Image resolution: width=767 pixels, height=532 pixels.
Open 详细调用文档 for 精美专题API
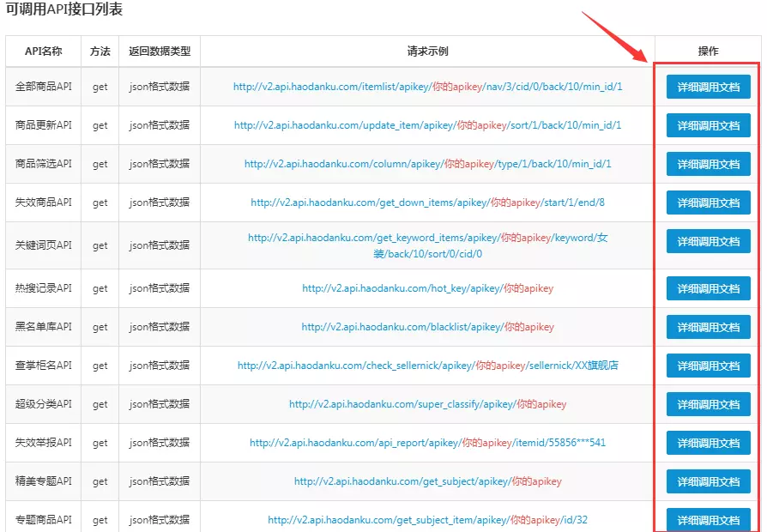pyautogui.click(x=708, y=481)
